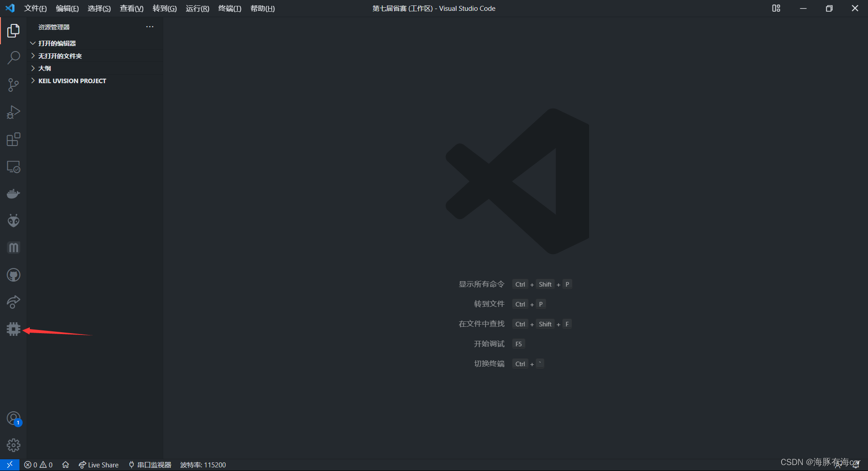
Task: Expand the 大纲 outline section
Action: 44,68
